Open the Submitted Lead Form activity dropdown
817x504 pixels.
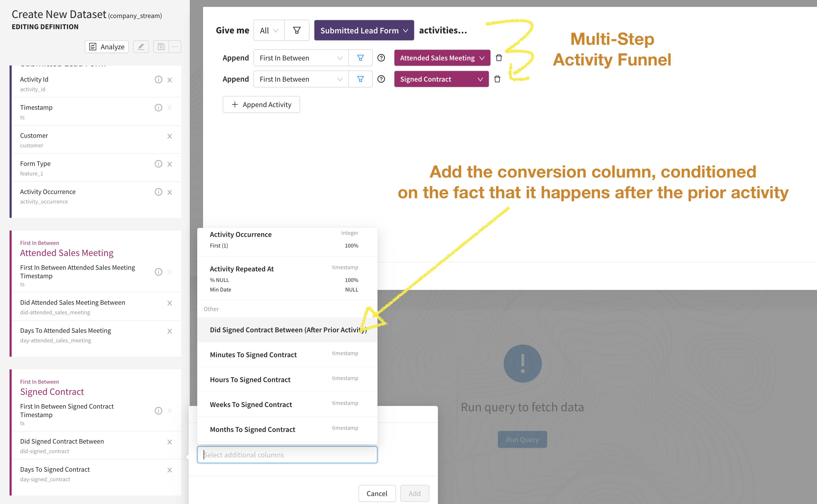364,30
